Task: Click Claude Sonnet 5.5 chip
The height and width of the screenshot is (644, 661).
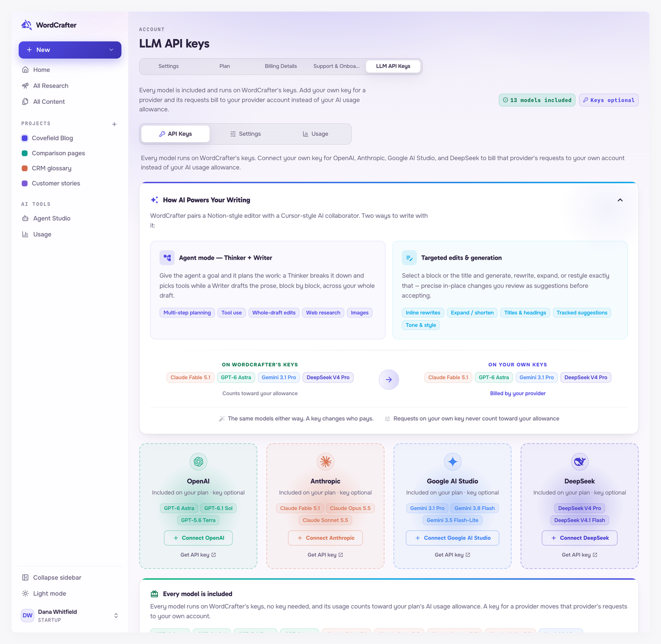Action: coord(326,520)
